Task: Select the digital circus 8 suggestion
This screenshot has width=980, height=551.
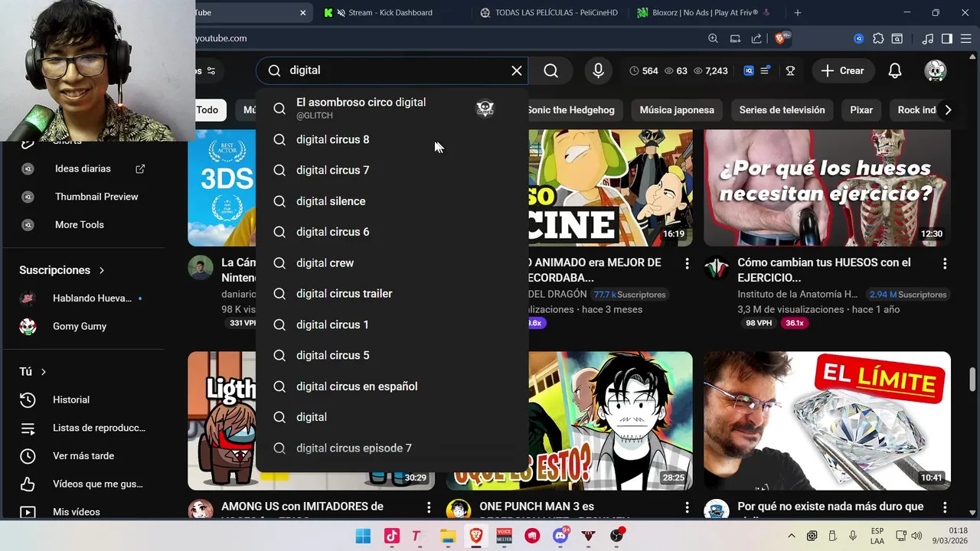Action: [392, 139]
